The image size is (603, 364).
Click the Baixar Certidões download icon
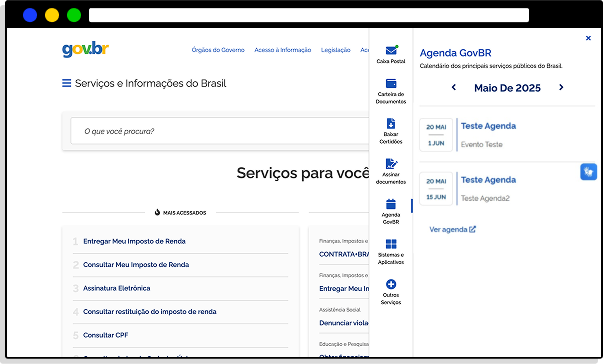(391, 123)
